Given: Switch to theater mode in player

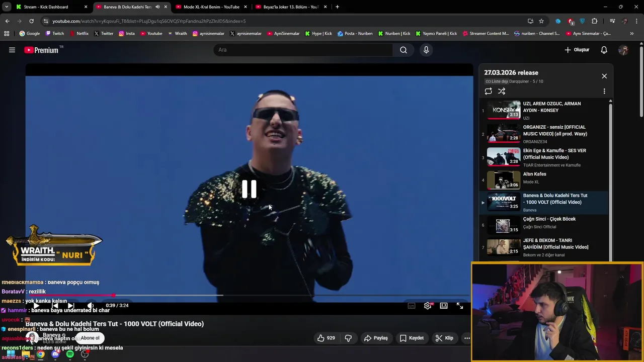Looking at the screenshot, I should (x=444, y=306).
